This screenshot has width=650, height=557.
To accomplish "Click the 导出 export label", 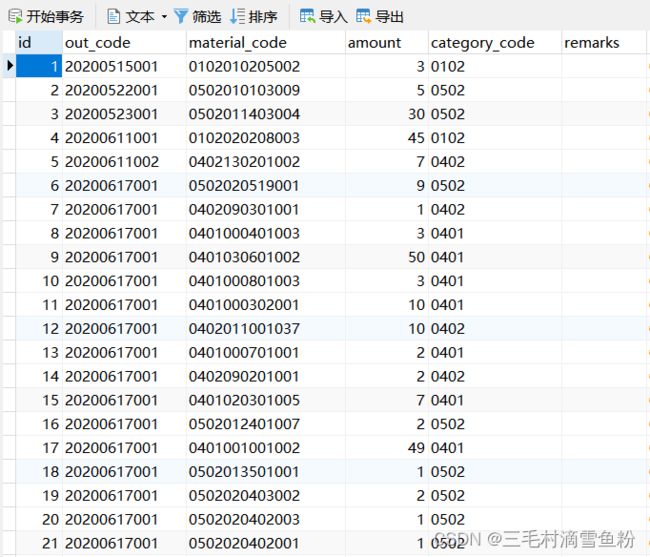I will tap(389, 17).
